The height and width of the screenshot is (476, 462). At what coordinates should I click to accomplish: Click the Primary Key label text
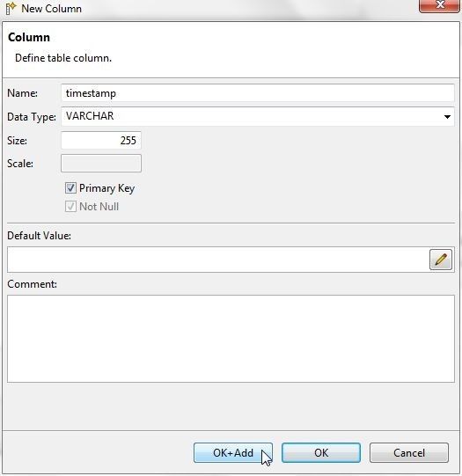point(106,188)
